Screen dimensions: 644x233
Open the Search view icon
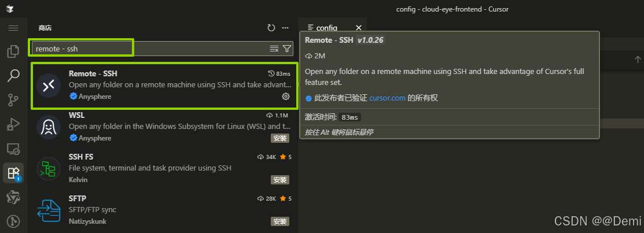point(13,75)
